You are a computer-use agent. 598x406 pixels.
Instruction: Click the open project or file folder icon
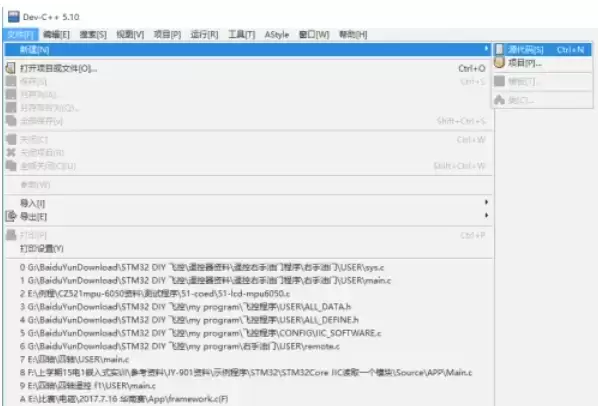(x=11, y=69)
